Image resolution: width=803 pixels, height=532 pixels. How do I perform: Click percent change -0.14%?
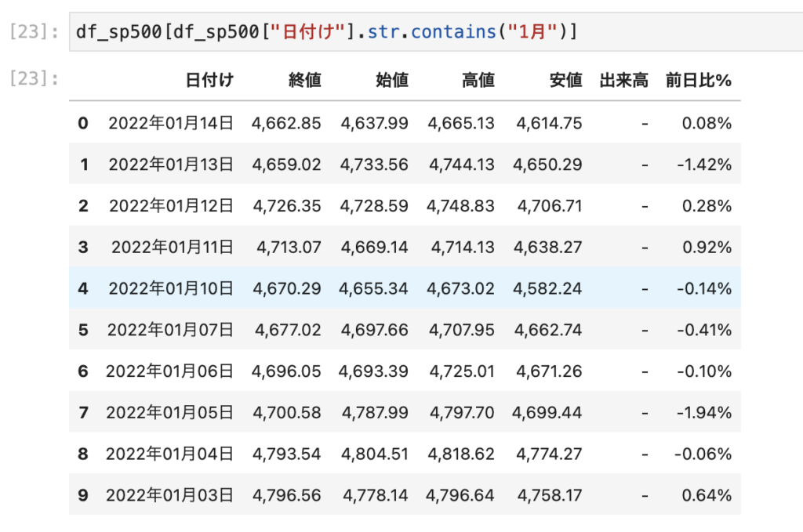tap(704, 289)
